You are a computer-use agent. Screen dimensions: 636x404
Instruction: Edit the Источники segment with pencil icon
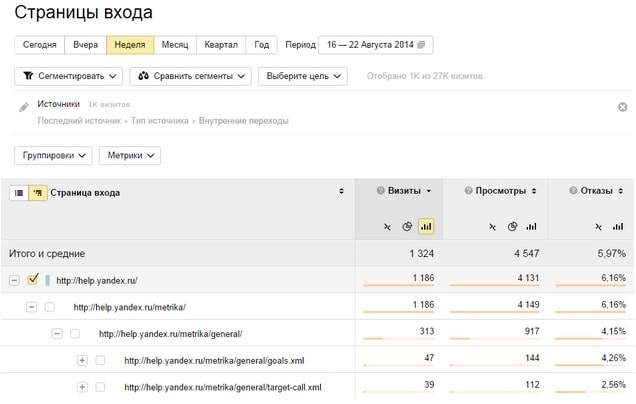(24, 107)
